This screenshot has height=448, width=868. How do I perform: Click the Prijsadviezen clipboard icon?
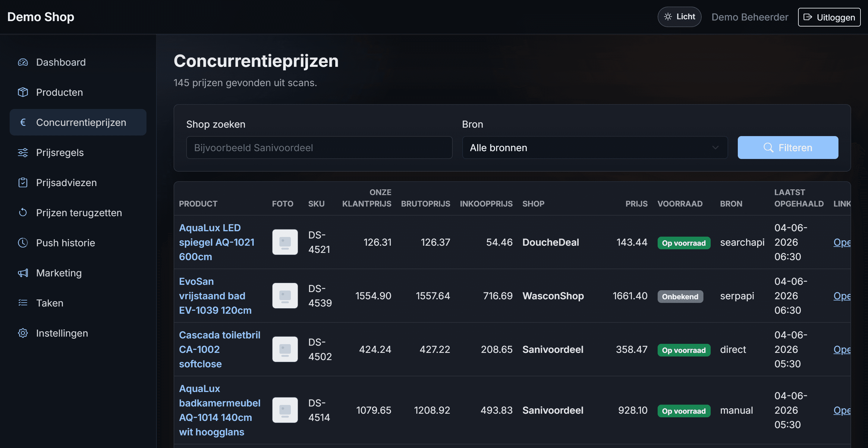pos(23,182)
